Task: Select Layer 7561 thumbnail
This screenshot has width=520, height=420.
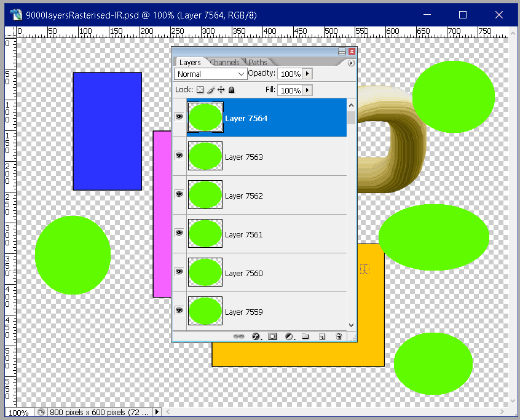Action: pos(205,233)
